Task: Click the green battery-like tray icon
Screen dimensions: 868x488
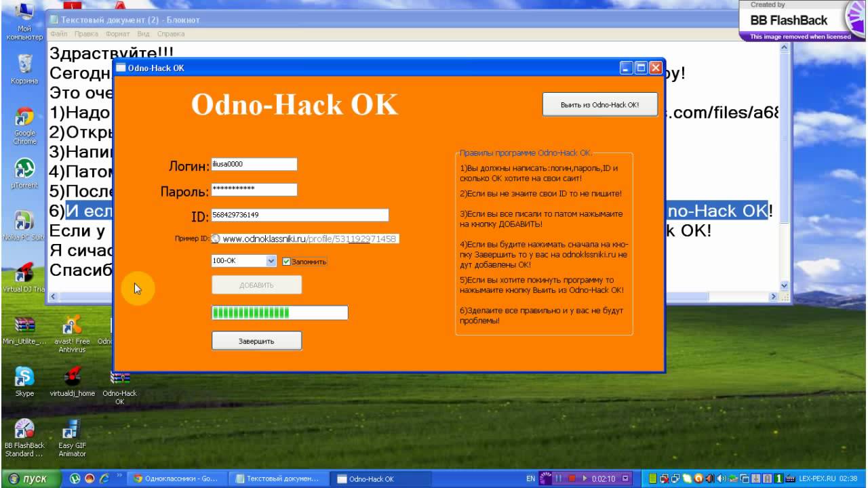Action: [653, 479]
